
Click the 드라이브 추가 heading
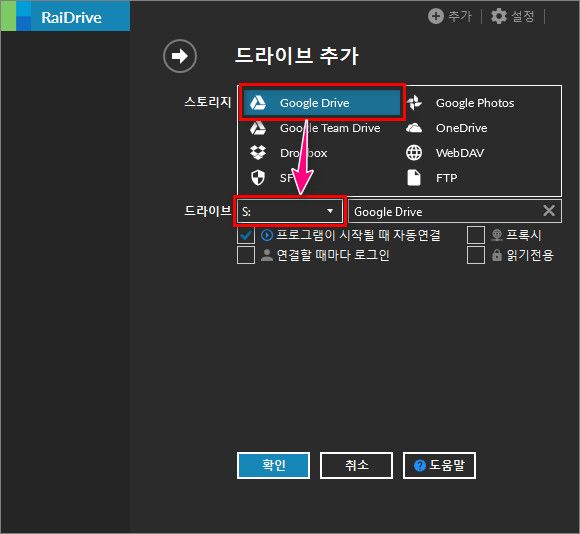pos(297,56)
